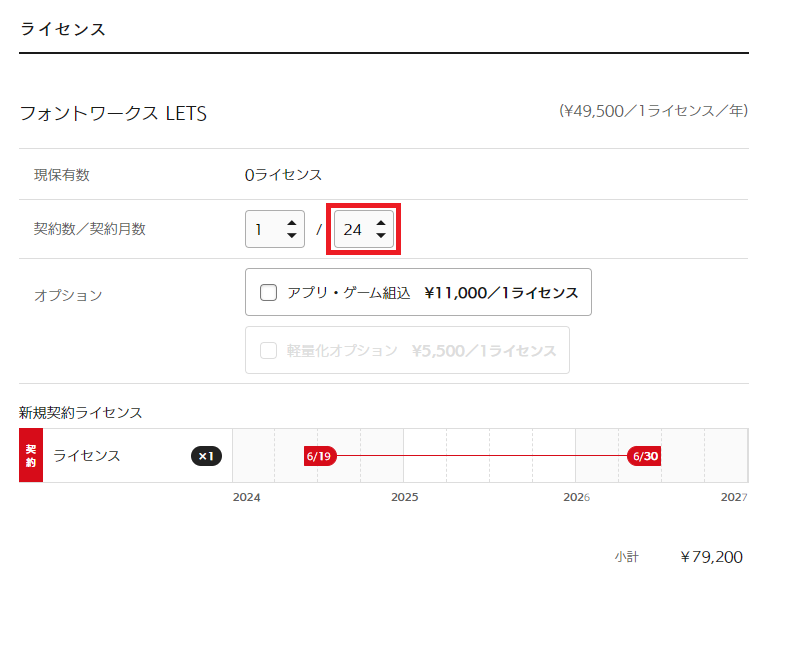This screenshot has height=648, width=801.
Task: Click the フォントワークス LETS product title
Action: [x=113, y=113]
